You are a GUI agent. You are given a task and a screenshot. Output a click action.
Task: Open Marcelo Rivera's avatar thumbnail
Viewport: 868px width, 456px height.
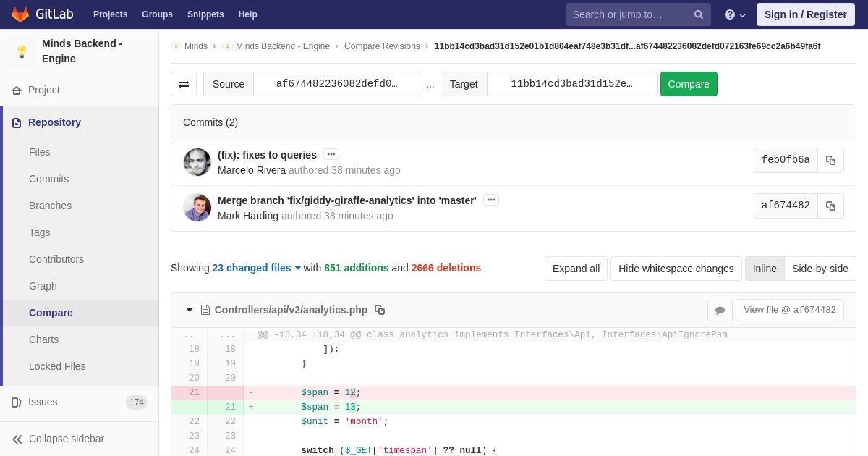pyautogui.click(x=197, y=162)
